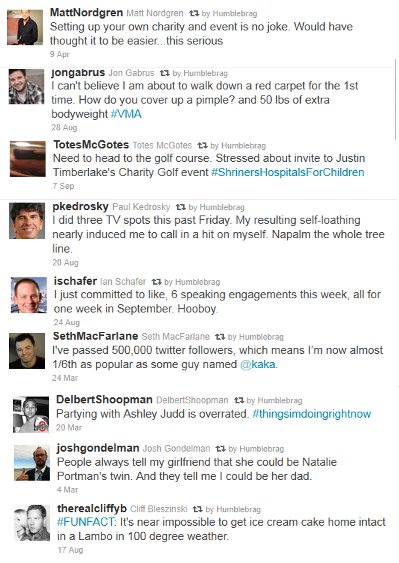
Task: Click the retweet icon next to Totes McGotes
Action: tap(203, 145)
